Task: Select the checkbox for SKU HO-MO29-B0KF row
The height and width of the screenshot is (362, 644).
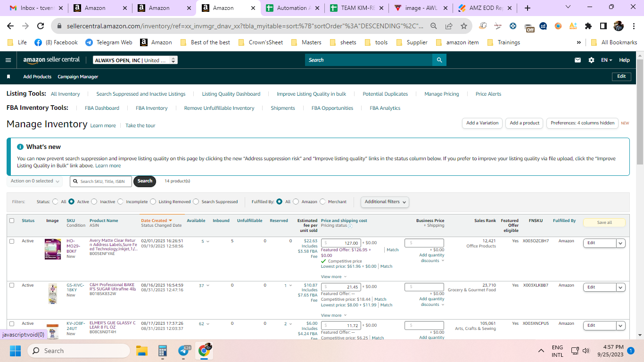Action: click(x=12, y=241)
